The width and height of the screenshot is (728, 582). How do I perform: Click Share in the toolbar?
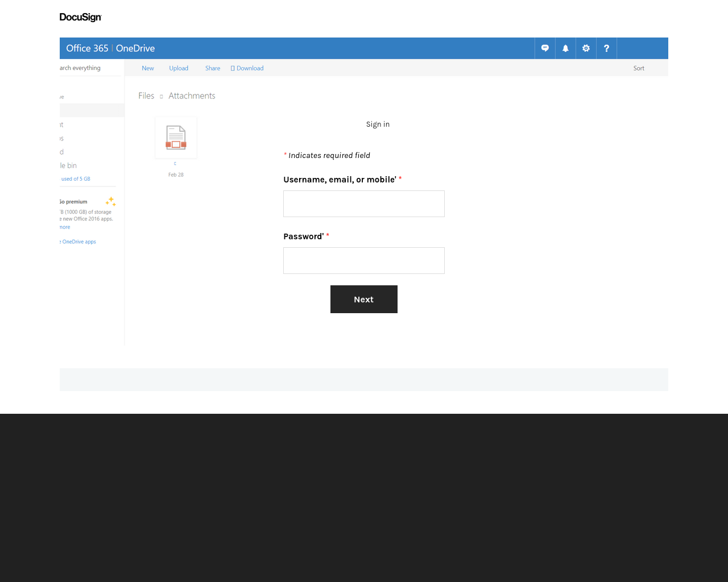tap(213, 68)
